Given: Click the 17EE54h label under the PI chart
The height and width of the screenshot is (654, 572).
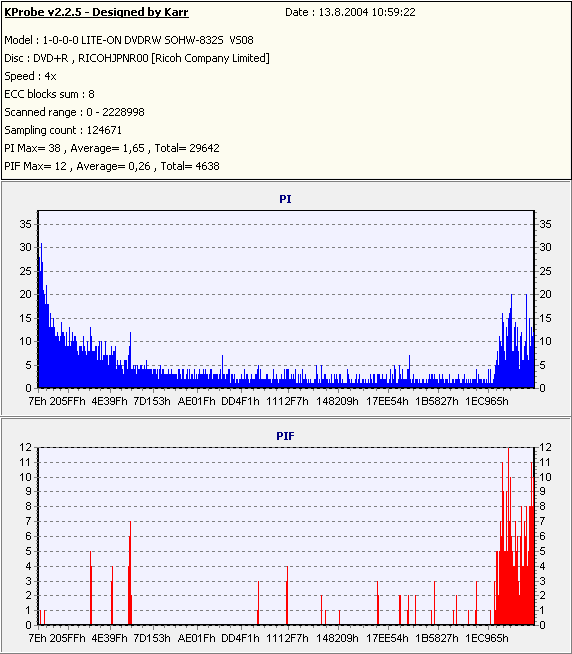Looking at the screenshot, I should [387, 401].
